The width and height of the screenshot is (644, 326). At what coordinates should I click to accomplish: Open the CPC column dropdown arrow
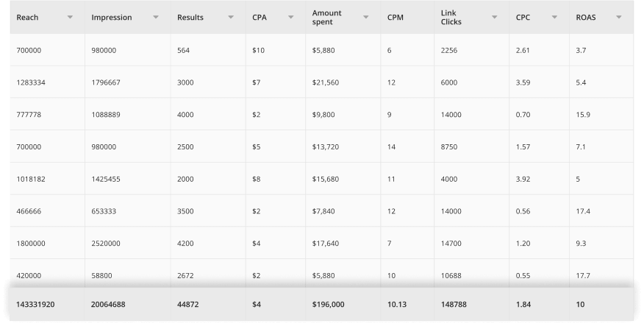(554, 17)
